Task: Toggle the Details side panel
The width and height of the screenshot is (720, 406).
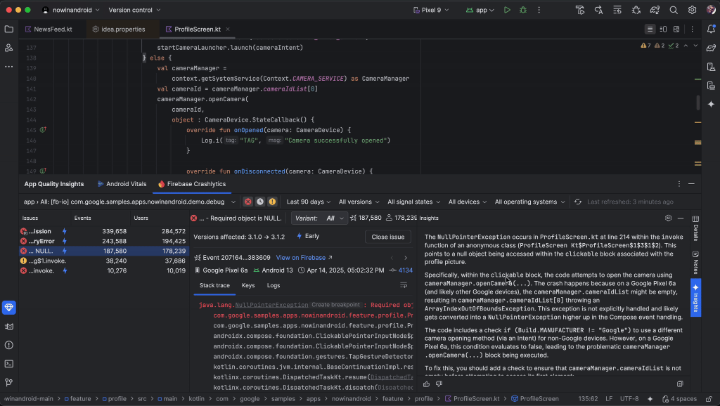Action: (x=696, y=228)
